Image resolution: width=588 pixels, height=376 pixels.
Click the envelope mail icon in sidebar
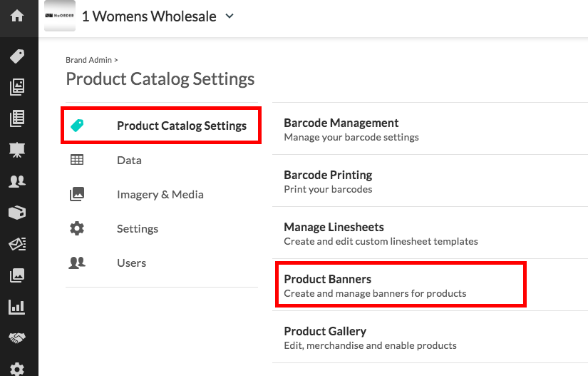17,244
